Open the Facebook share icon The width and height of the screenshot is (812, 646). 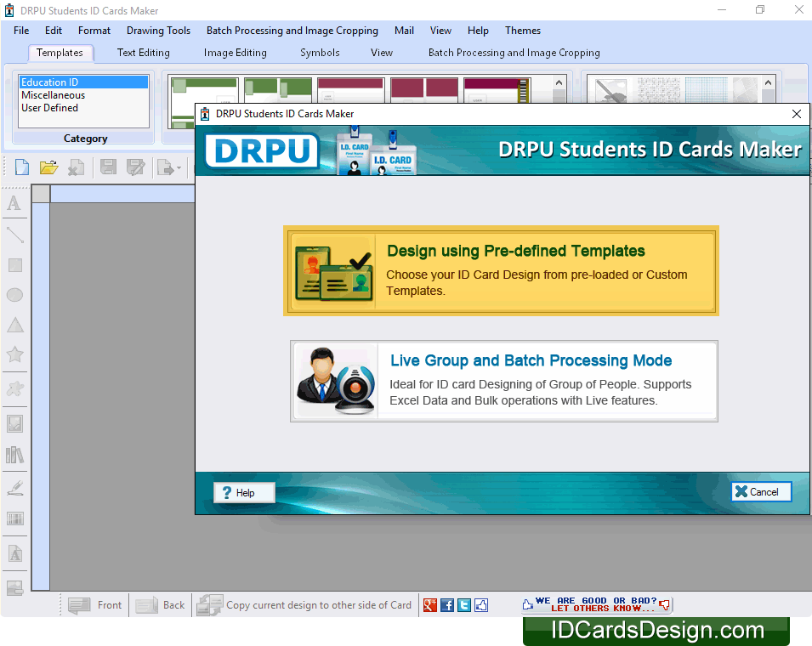[x=447, y=605]
